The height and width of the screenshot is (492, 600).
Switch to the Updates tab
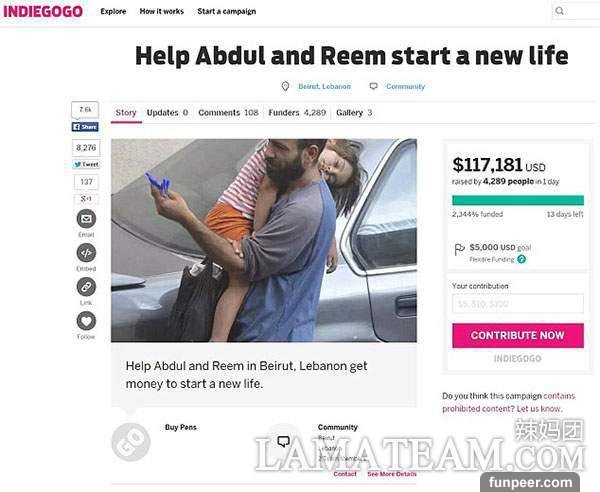[167, 113]
